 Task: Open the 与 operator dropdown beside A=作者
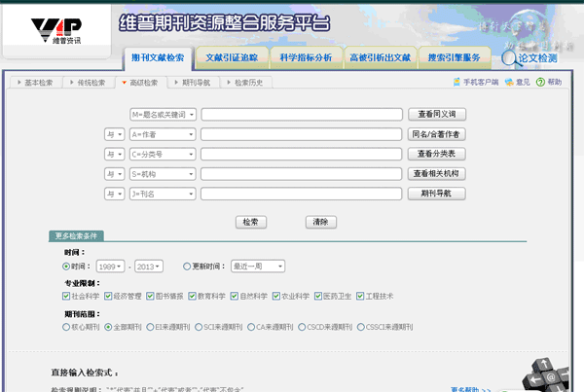[x=114, y=134]
